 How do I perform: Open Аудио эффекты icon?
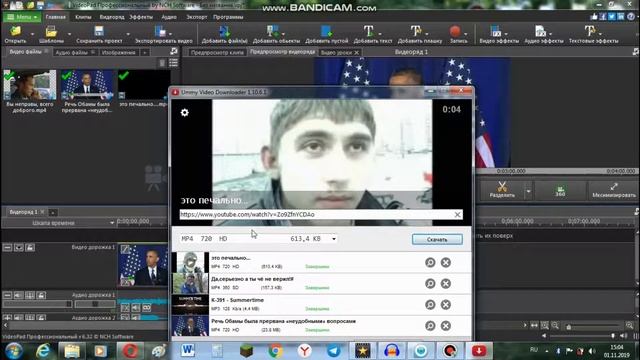click(x=540, y=31)
